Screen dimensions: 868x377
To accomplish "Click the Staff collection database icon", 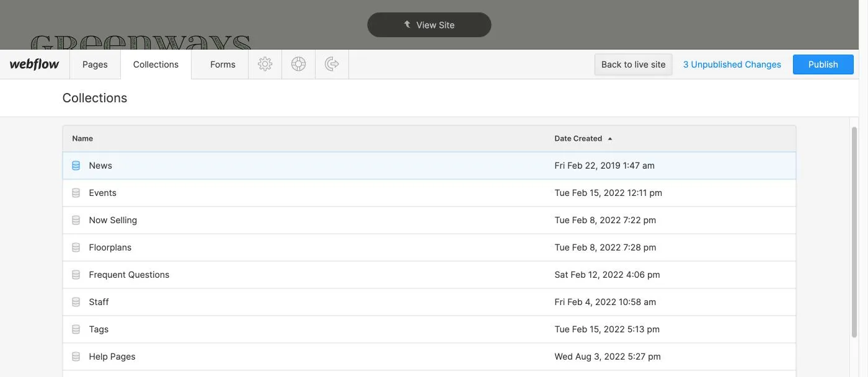I will pyautogui.click(x=76, y=302).
